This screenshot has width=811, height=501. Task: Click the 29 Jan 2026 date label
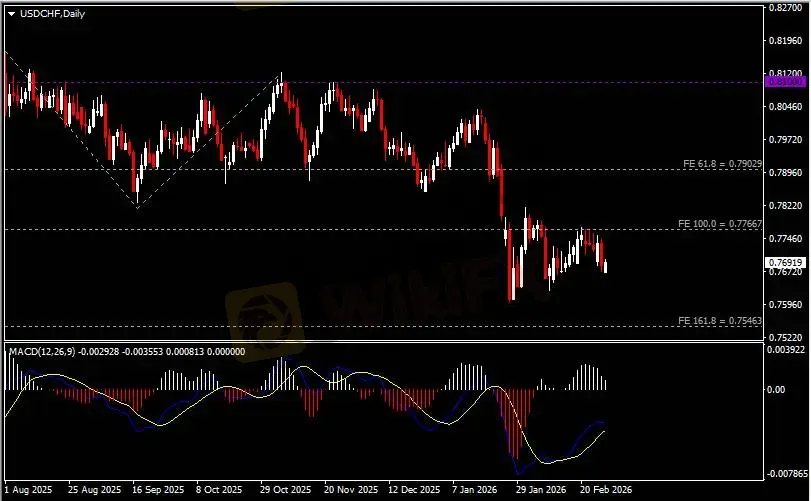[x=541, y=489]
